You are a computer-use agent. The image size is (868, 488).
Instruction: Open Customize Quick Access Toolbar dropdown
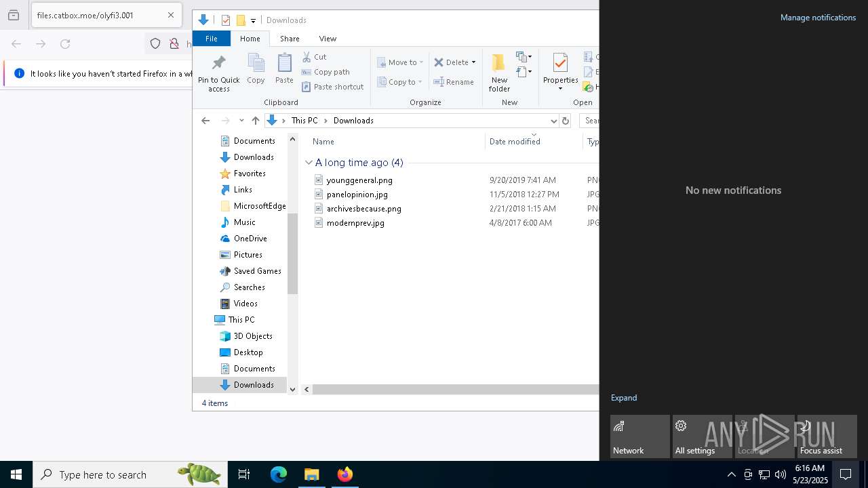tap(253, 20)
